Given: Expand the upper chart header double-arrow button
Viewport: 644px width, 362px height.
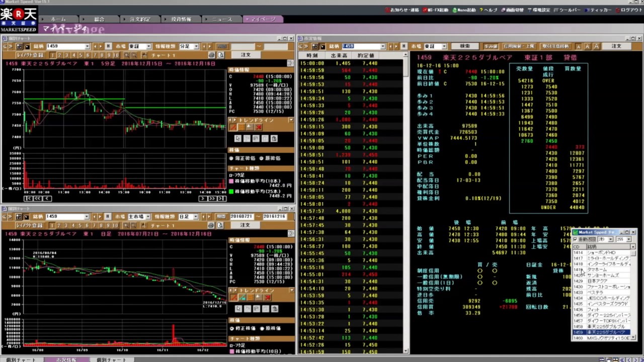Looking at the screenshot, I should (x=290, y=63).
